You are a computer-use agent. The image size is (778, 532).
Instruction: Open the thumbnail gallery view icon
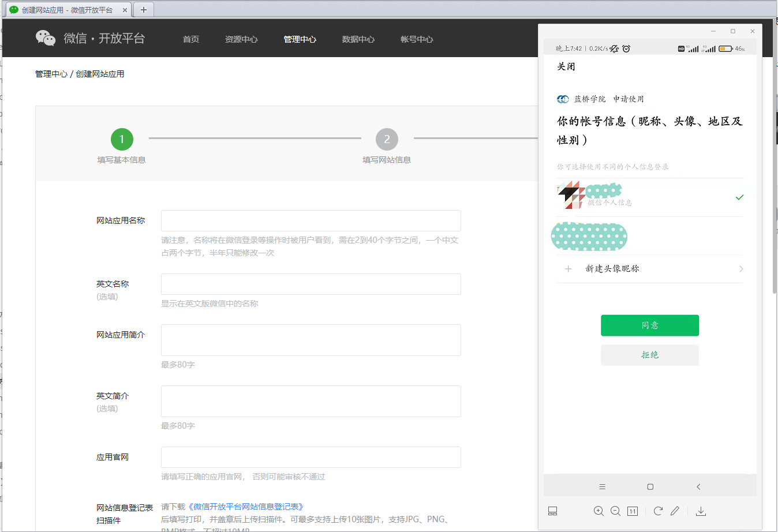552,511
